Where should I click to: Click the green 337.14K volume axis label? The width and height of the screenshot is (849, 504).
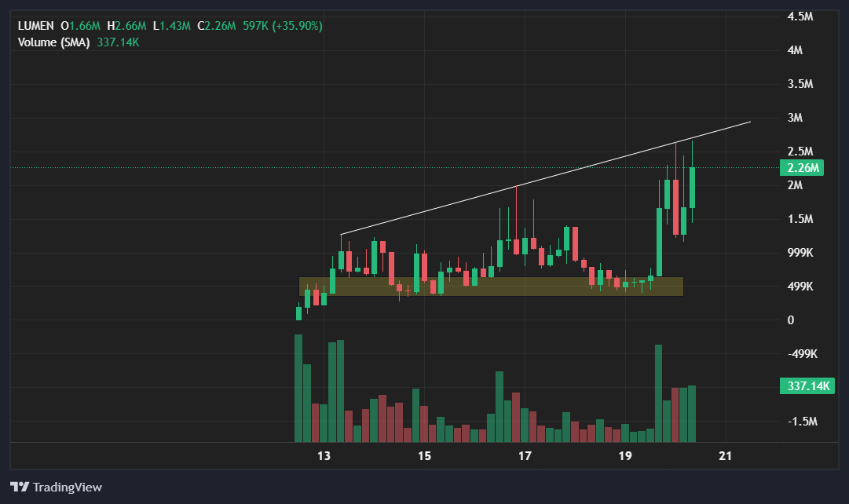(x=807, y=386)
